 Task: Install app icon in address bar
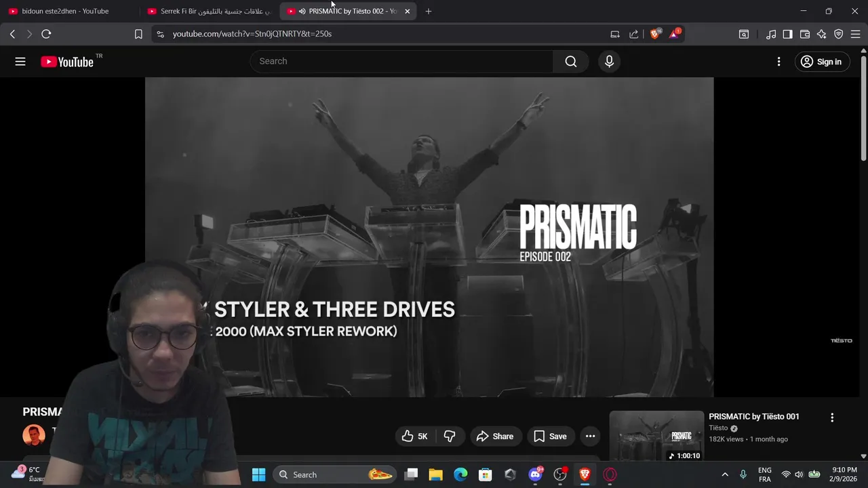coord(615,34)
